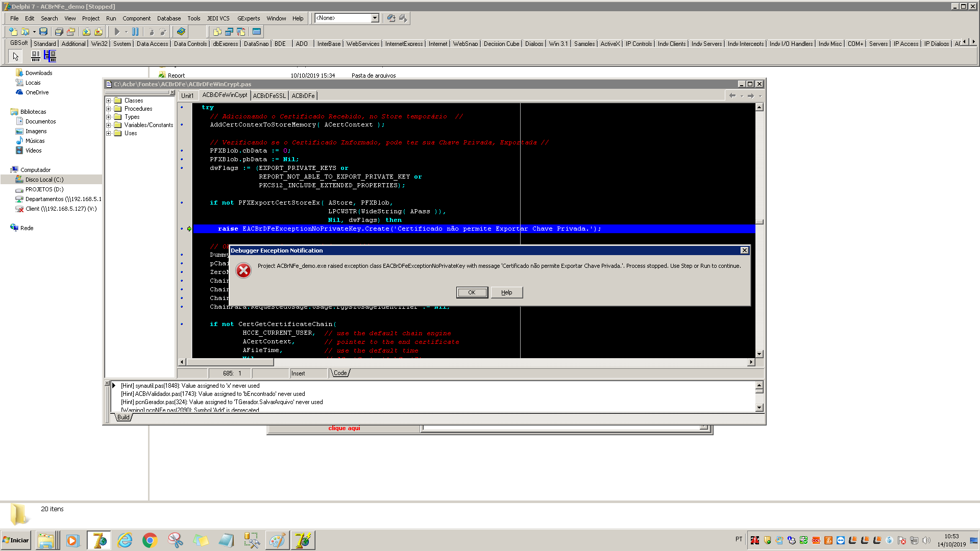This screenshot has width=980, height=551.
Task: Click Remove file from project icon
Action: (99, 32)
